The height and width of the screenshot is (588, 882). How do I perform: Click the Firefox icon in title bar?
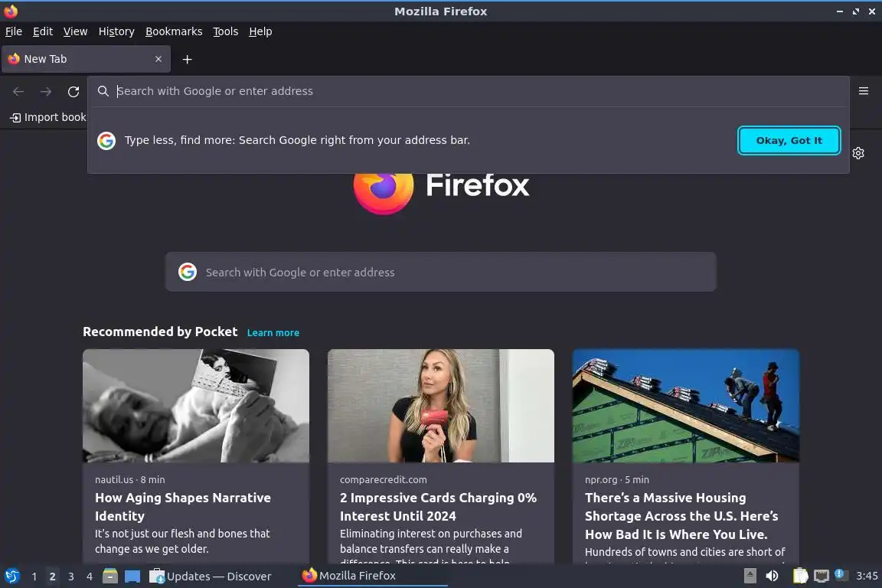[11, 11]
